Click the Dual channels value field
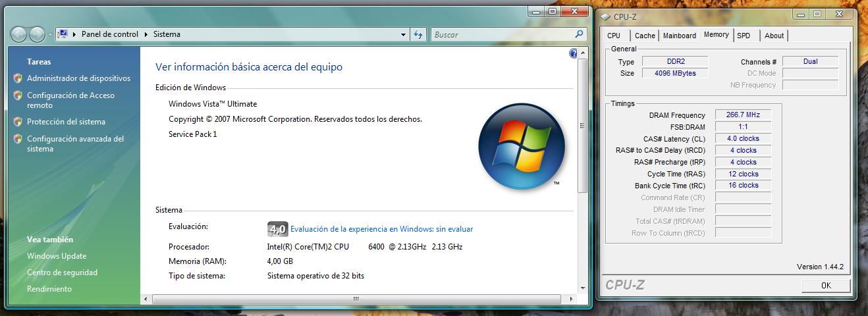This screenshot has height=316, width=868. (810, 61)
